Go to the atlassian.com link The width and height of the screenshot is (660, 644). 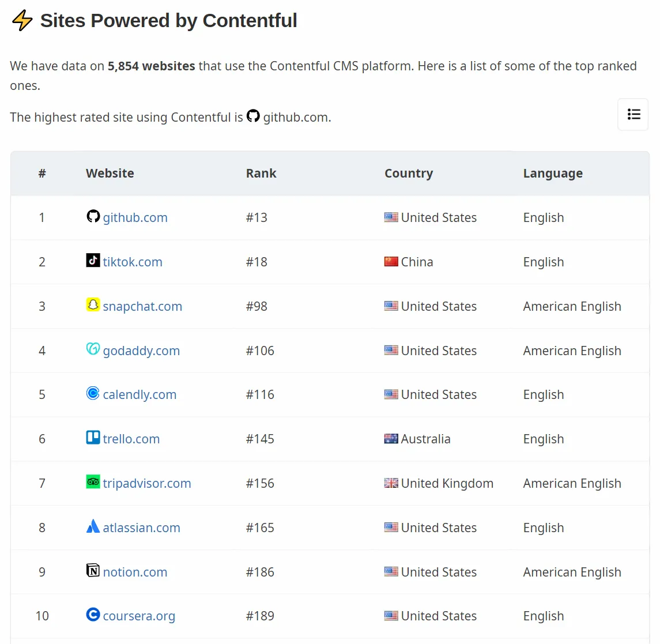coord(141,528)
